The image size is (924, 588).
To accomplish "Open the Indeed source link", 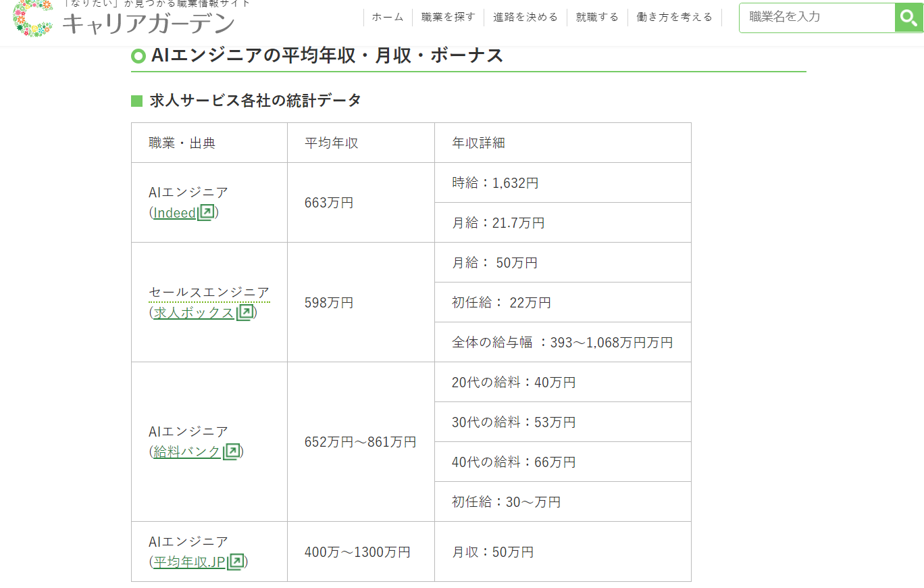I will [x=174, y=213].
